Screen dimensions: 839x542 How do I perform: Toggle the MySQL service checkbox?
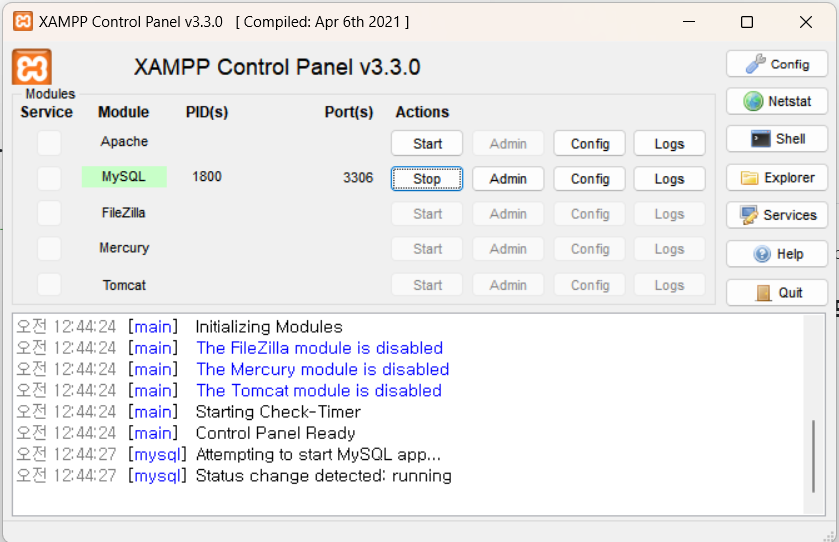pos(49,178)
